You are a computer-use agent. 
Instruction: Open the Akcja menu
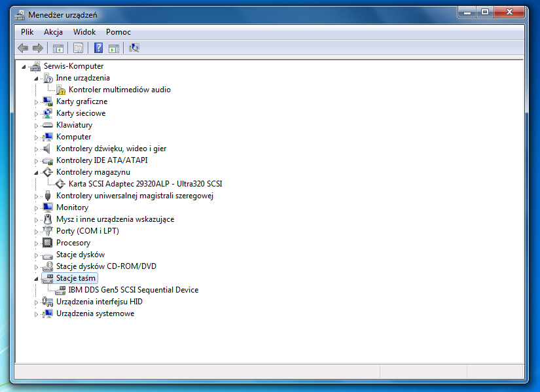[x=54, y=32]
